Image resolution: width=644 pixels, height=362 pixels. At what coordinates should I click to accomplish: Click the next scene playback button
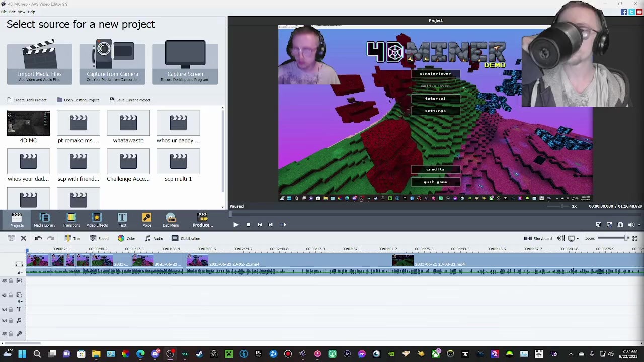(283, 225)
